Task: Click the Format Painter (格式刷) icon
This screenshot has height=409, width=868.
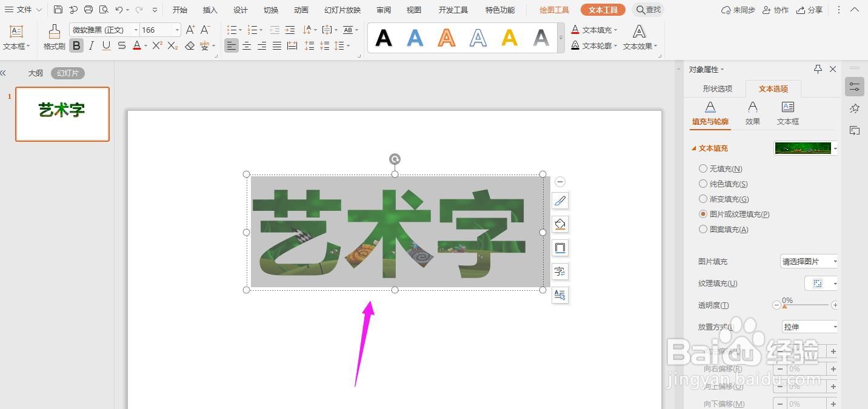Action: (54, 32)
